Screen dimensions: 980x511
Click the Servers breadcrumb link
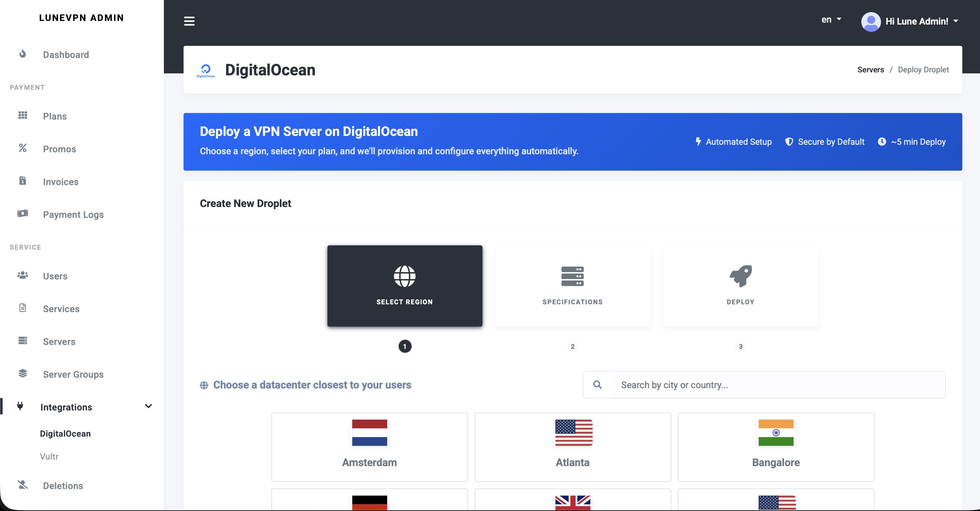click(870, 69)
